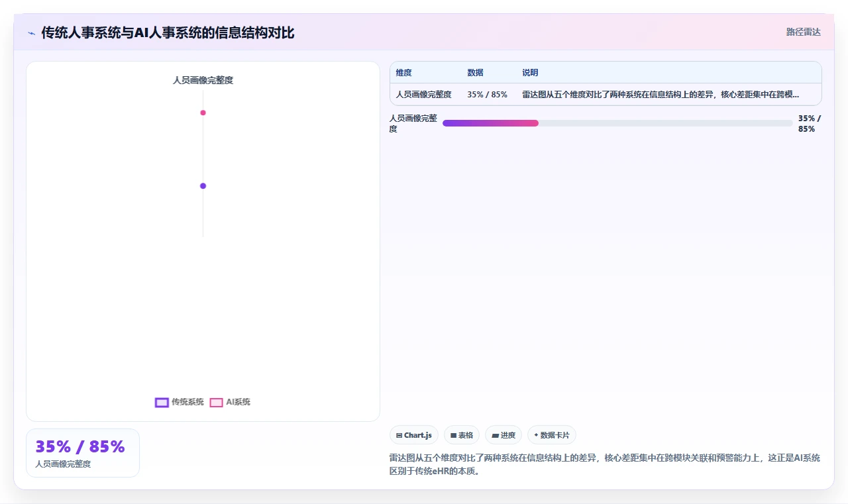Click the purple 传统系统 legend swatch
This screenshot has width=848, height=504.
pos(162,403)
